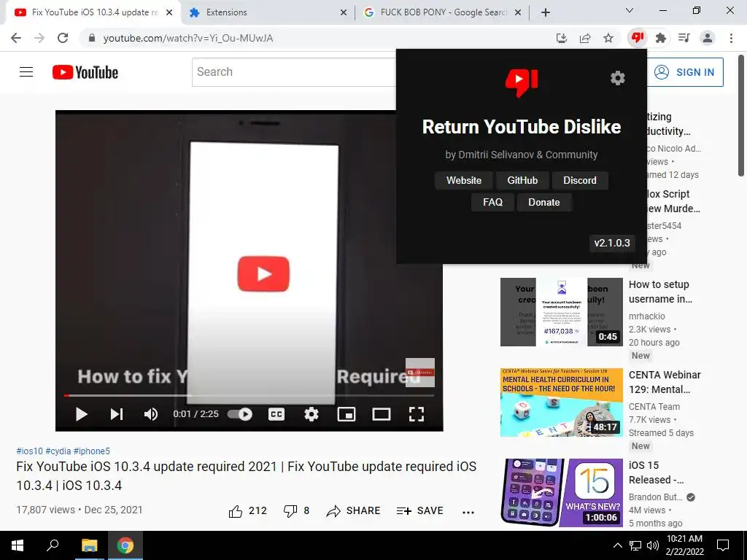Open the Chrome three-dot menu
Screen dimensions: 747x560
coord(731,38)
